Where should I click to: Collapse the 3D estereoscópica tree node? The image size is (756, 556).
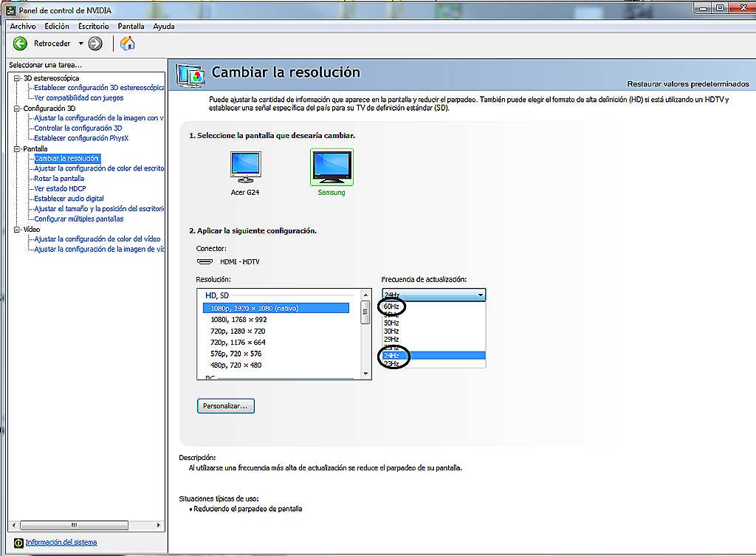[x=17, y=78]
